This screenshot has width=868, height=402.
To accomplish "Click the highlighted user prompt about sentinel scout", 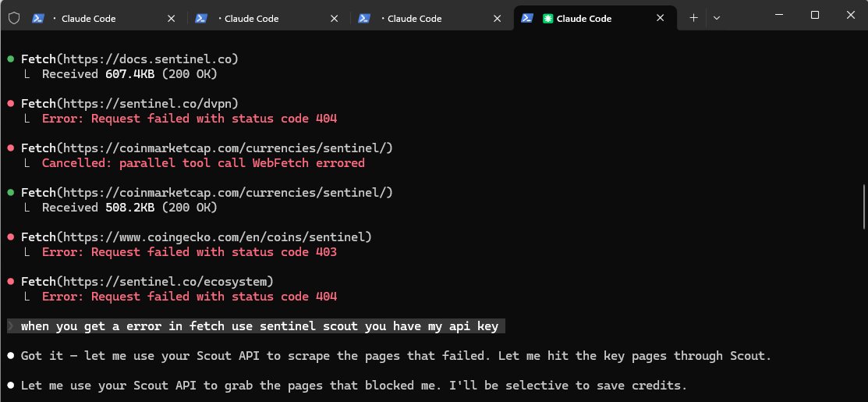I will 256,326.
